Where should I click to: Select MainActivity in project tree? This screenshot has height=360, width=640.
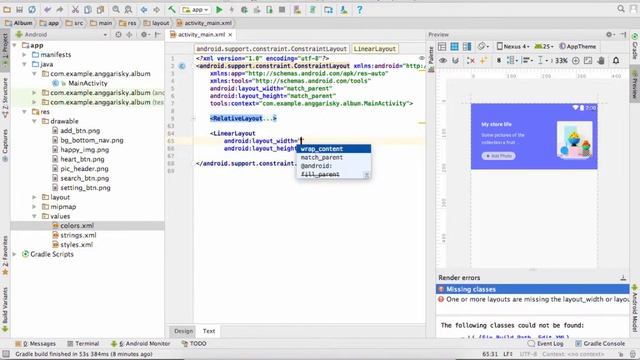click(x=88, y=83)
